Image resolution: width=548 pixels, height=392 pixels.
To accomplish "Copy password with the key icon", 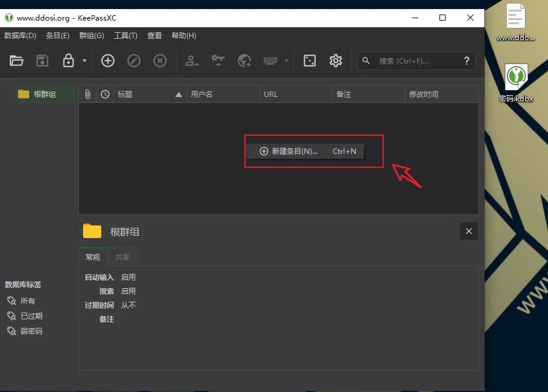I will coord(218,61).
